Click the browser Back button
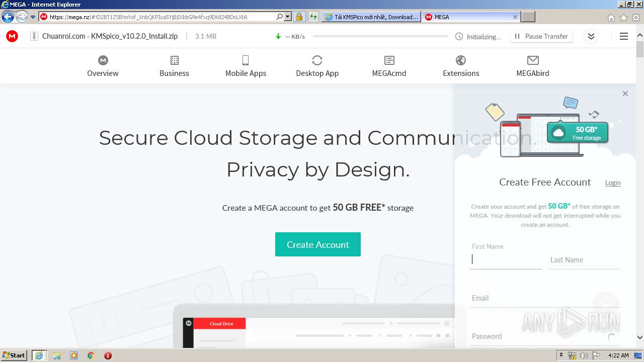The height and width of the screenshot is (362, 644). click(8, 17)
